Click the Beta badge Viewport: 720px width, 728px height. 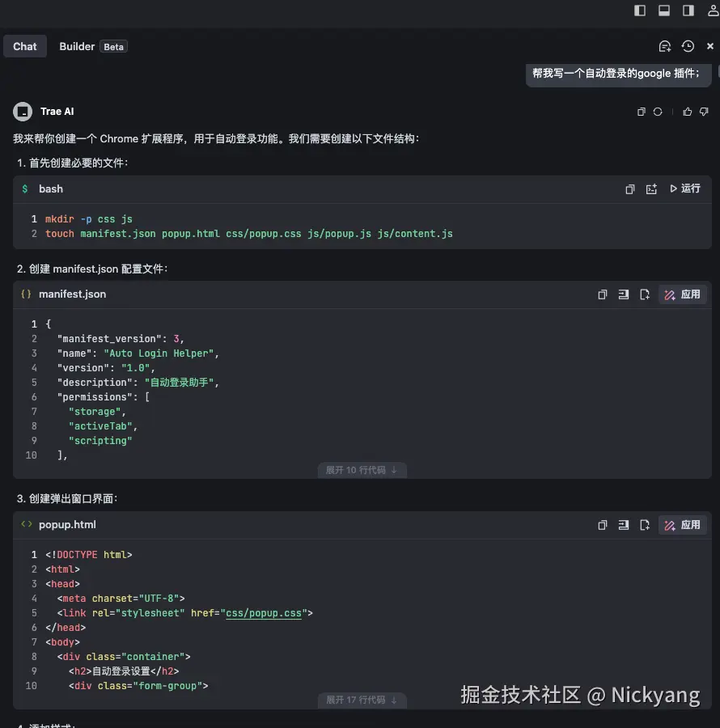(113, 46)
